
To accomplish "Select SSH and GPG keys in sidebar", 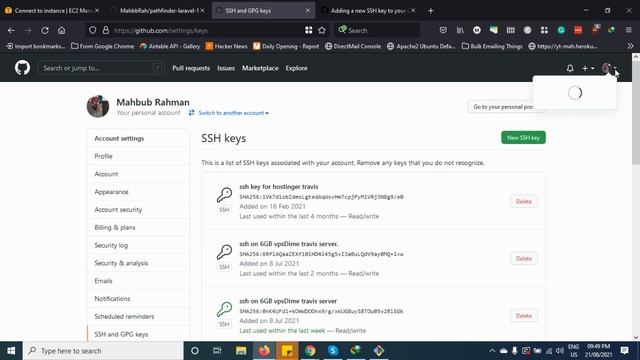I will (138, 334).
